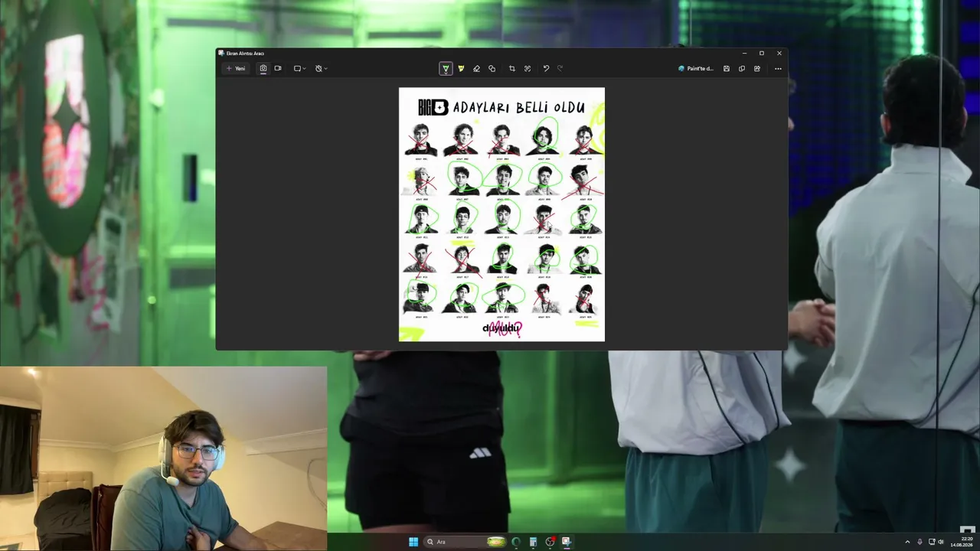Redo the undone annotation
This screenshot has height=551, width=980.
(560, 69)
